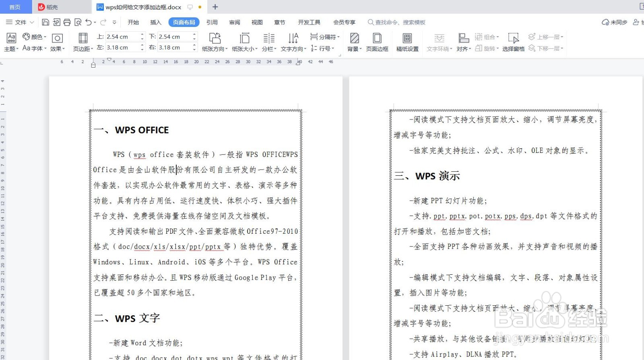Adjust top margin spinner arrows
Viewport: 644px width, 360px height.
[142, 37]
